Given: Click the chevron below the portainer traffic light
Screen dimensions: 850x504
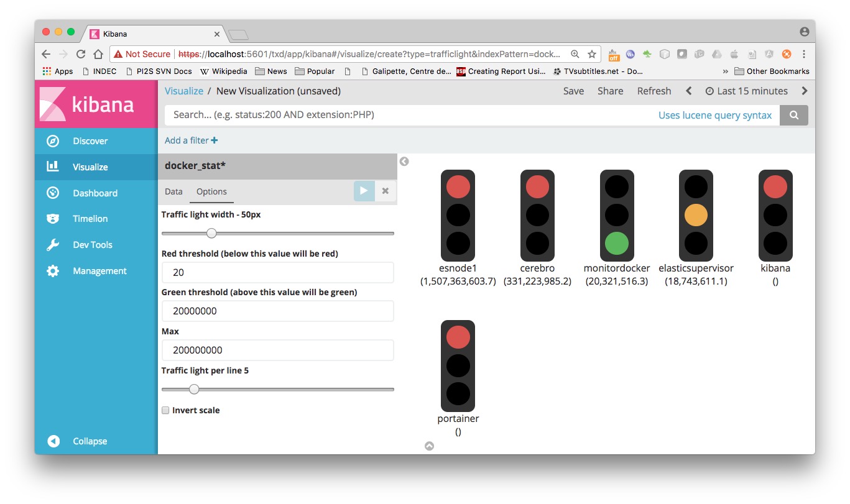Looking at the screenshot, I should click(x=429, y=446).
